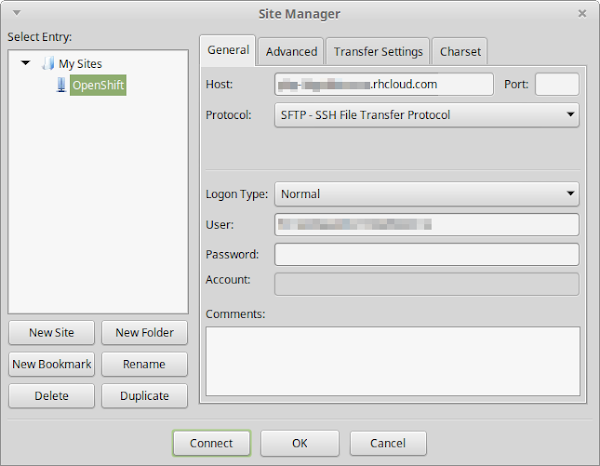Focus the Port input field
Image resolution: width=600 pixels, height=466 pixels.
click(x=557, y=84)
